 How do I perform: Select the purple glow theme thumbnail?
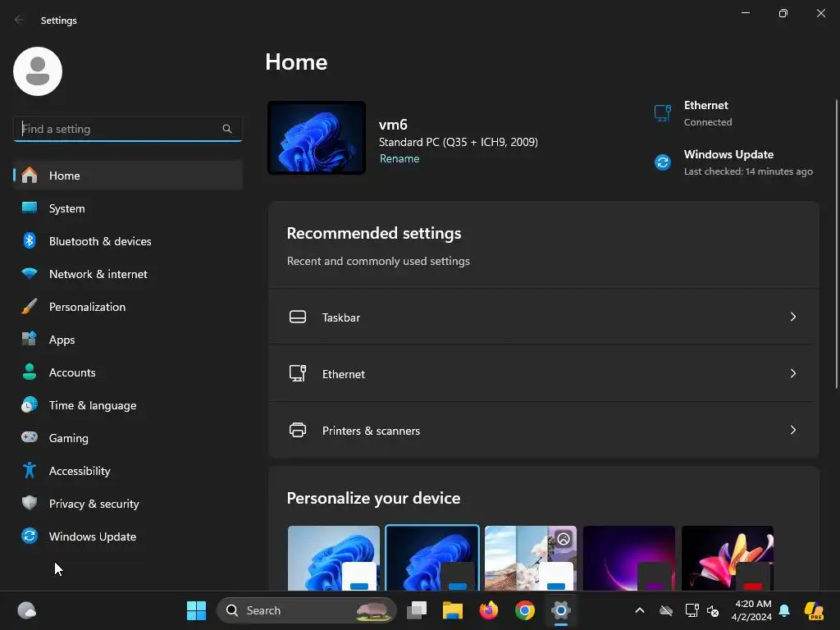[x=629, y=558]
